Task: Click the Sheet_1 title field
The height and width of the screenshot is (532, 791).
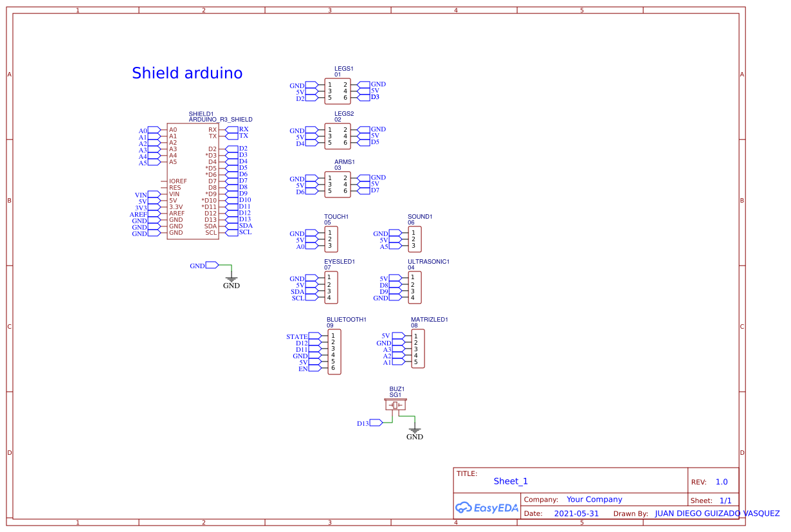Action: point(511,481)
